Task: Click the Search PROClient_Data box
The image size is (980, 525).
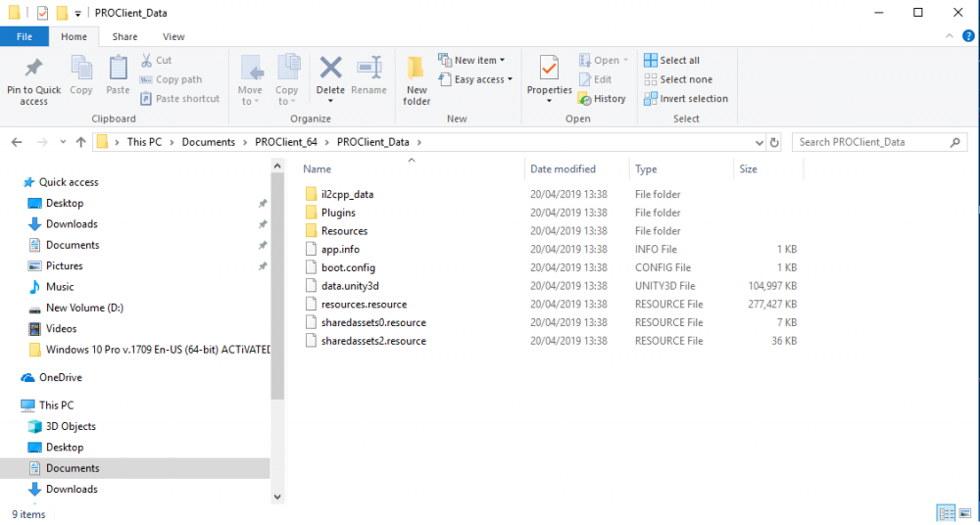Action: tap(872, 142)
